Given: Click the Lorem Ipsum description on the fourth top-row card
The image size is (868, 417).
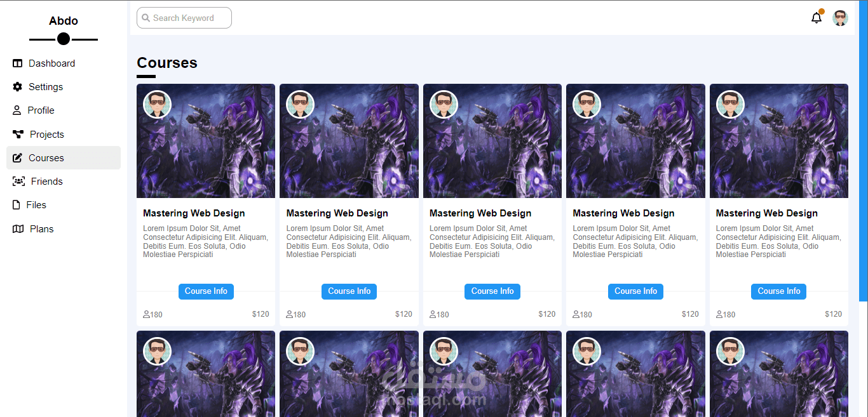Looking at the screenshot, I should point(635,242).
